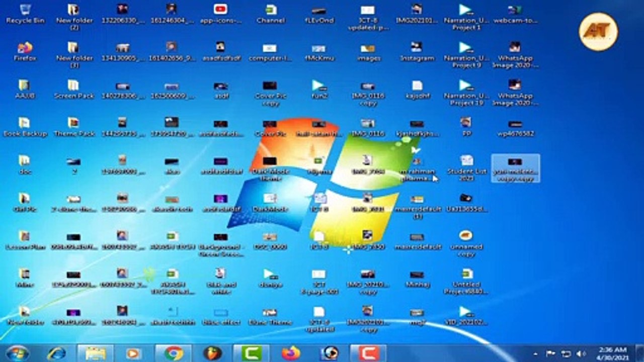Open the volume control tray icon
644x362 pixels.
(581, 353)
